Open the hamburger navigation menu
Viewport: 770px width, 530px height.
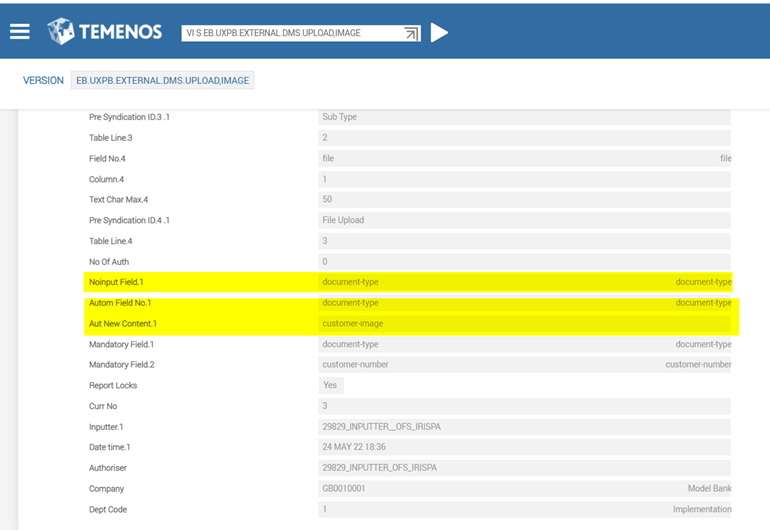20,31
